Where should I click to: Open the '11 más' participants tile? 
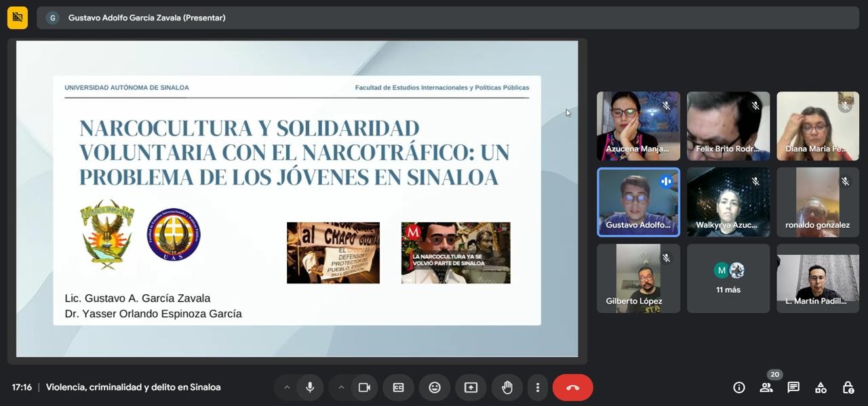click(728, 279)
